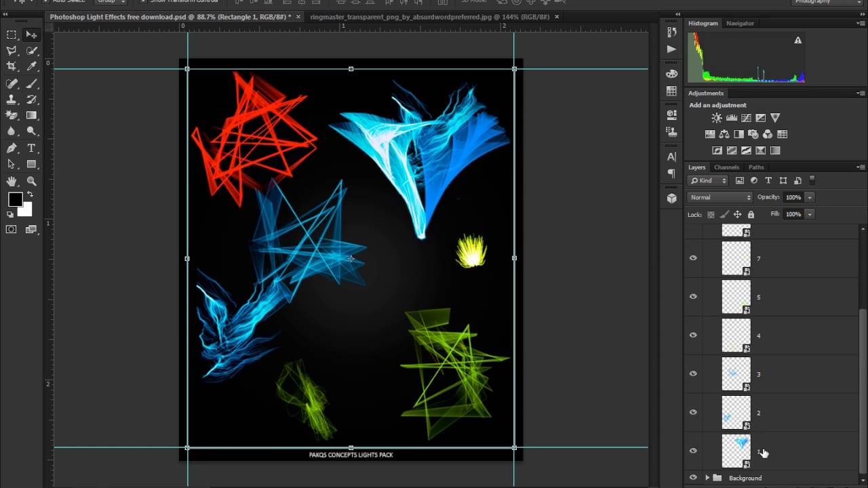Pick the Horizontal Type tool

point(31,148)
